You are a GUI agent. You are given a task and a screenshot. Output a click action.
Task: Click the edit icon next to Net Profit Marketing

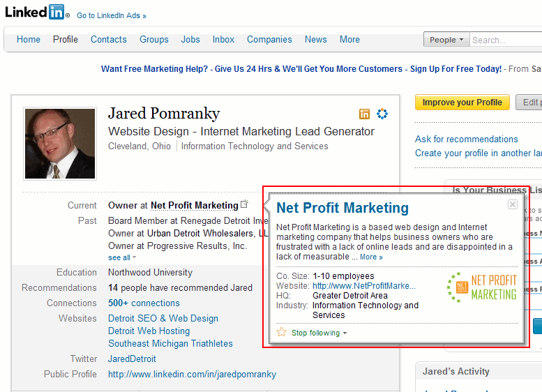pyautogui.click(x=244, y=204)
